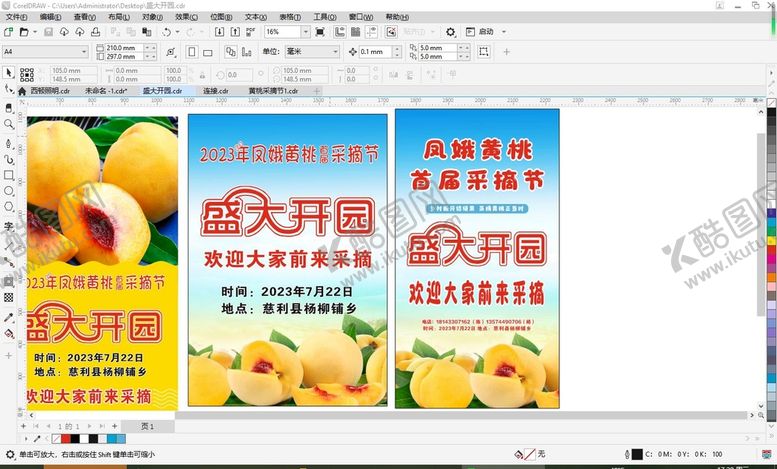
Task: Click the Print icon
Action: (95, 32)
